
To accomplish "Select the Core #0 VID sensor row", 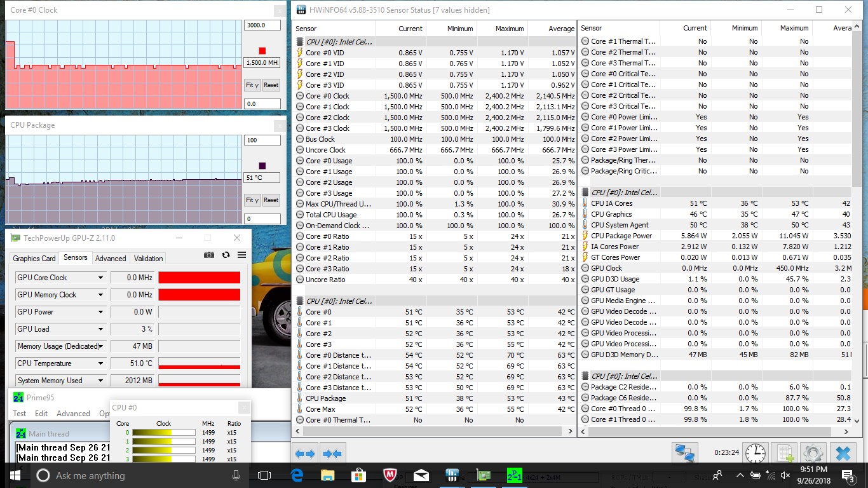I will coord(435,53).
